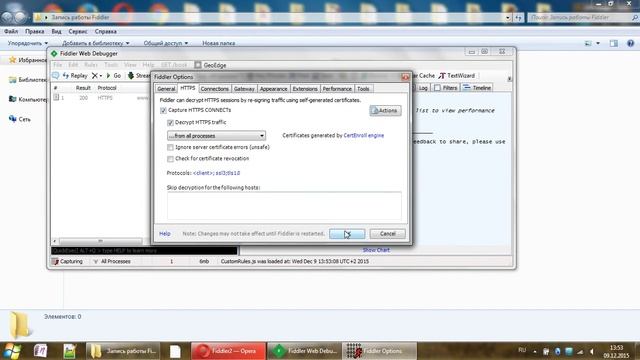Switch to the Gateway tab
The height and width of the screenshot is (360, 640).
[244, 89]
